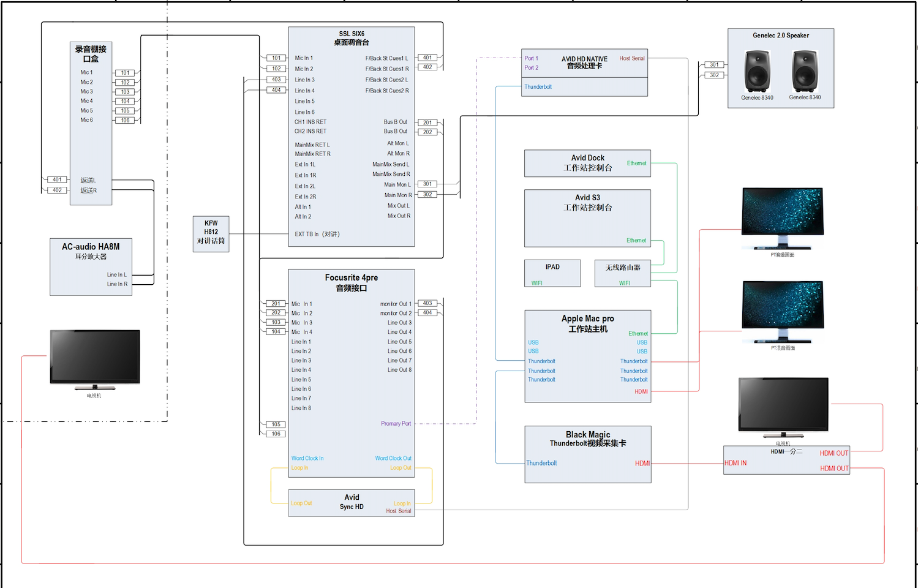Select the SSL SIX6 mixer title
This screenshot has height=588, width=918.
tap(352, 38)
